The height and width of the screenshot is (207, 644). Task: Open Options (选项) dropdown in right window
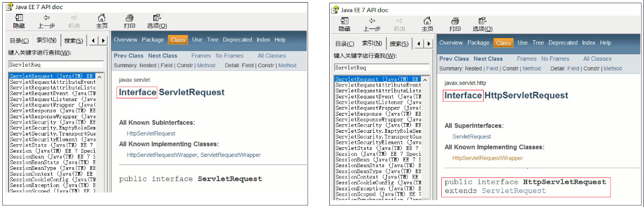(x=482, y=20)
